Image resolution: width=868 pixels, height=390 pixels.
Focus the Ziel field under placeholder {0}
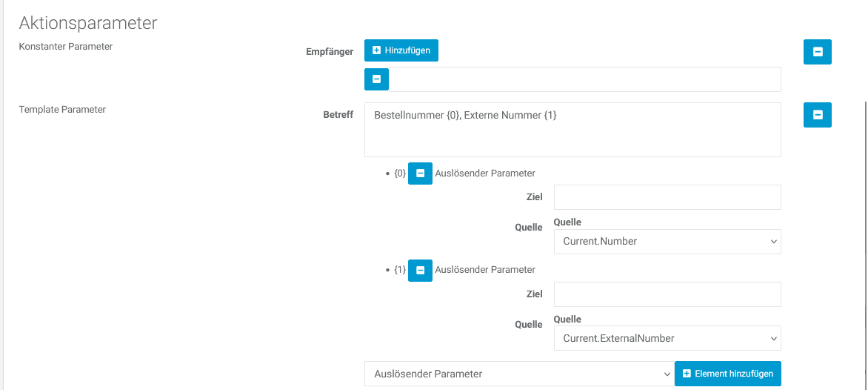pos(667,197)
